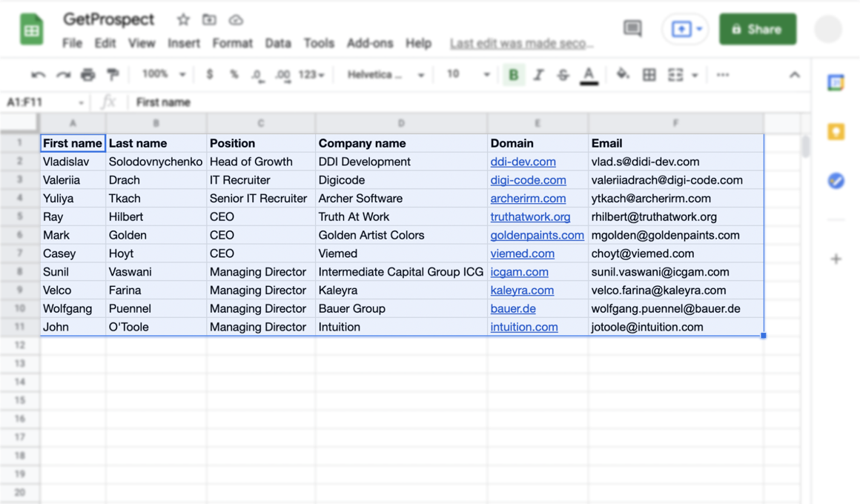Open the Google Sheets home icon
The width and height of the screenshot is (860, 504).
click(x=32, y=29)
